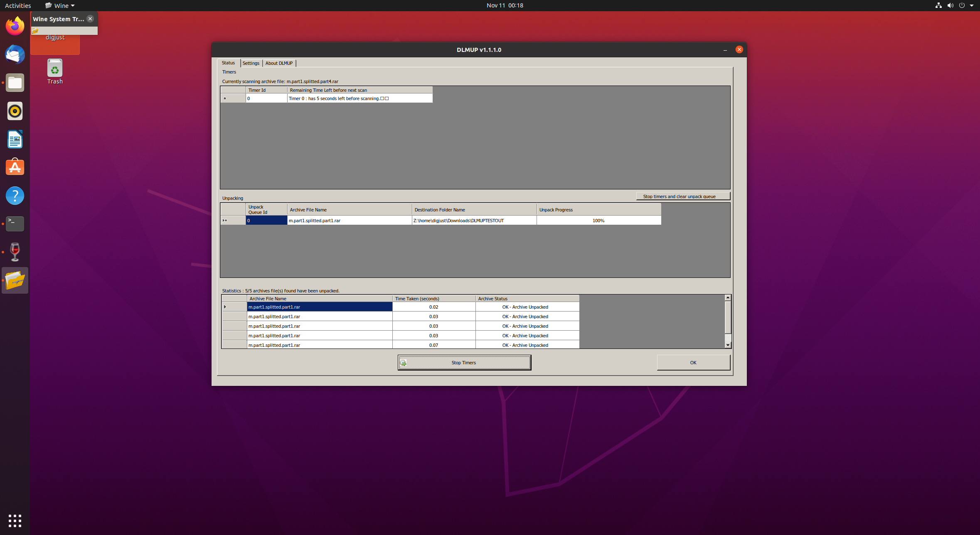The image size is (980, 535).
Task: Click the DLMUP tray icon in Wine System Tray
Action: tap(35, 31)
